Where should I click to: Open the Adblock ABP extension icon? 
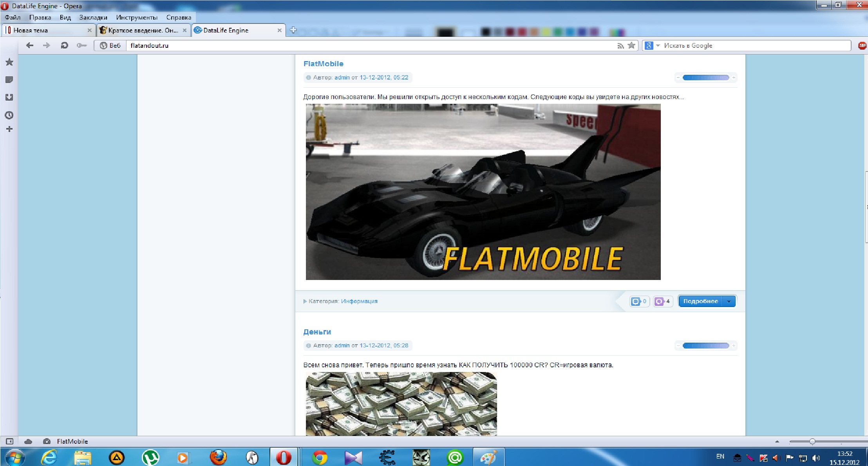tap(862, 45)
